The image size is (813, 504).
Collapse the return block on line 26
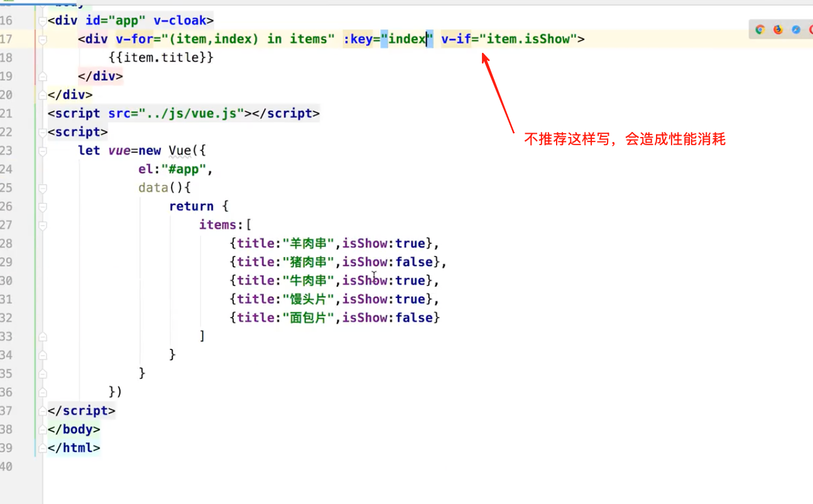(x=42, y=206)
